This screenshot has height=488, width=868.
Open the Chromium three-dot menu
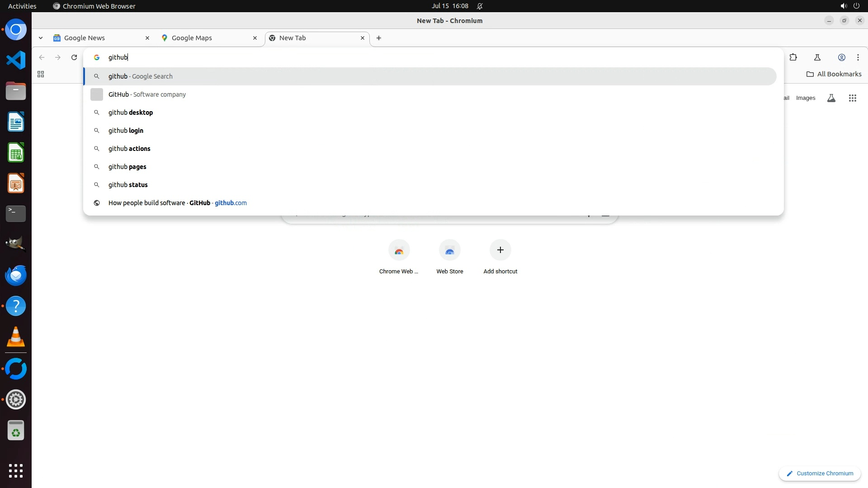(858, 57)
